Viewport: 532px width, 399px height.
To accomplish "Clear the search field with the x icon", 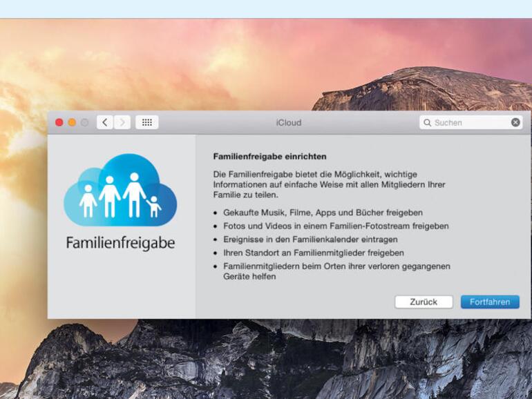I will 515,122.
